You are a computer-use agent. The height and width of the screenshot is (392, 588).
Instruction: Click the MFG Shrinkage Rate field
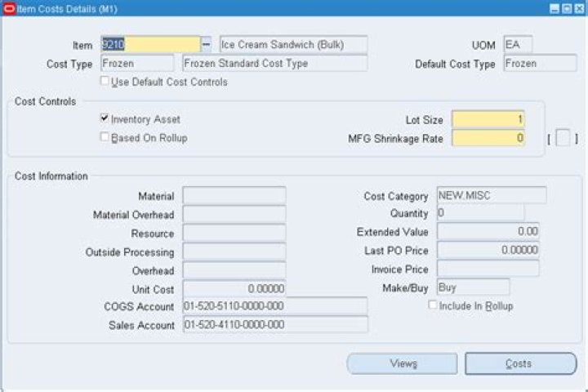488,138
